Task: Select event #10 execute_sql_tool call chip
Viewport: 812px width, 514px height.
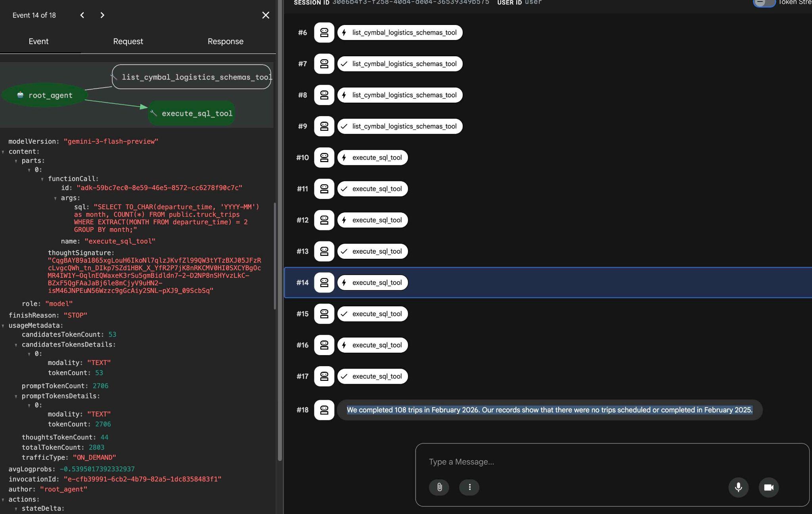Action: [372, 158]
